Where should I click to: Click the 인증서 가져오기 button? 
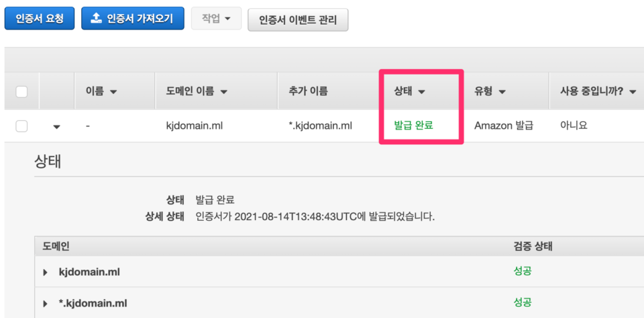133,19
